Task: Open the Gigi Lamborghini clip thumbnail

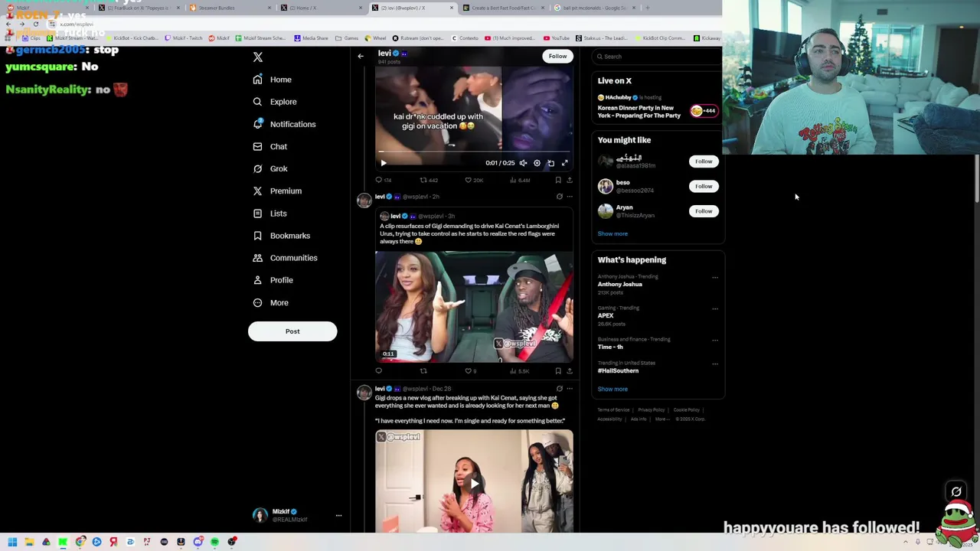Action: click(474, 306)
